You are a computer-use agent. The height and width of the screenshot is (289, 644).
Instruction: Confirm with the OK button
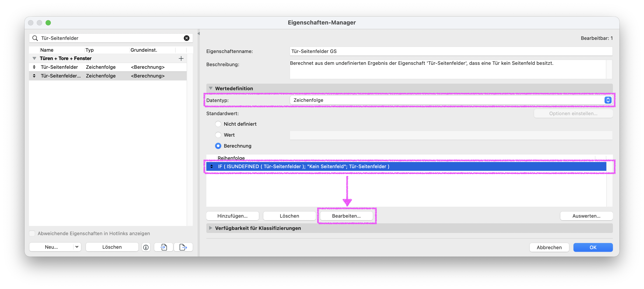593,247
